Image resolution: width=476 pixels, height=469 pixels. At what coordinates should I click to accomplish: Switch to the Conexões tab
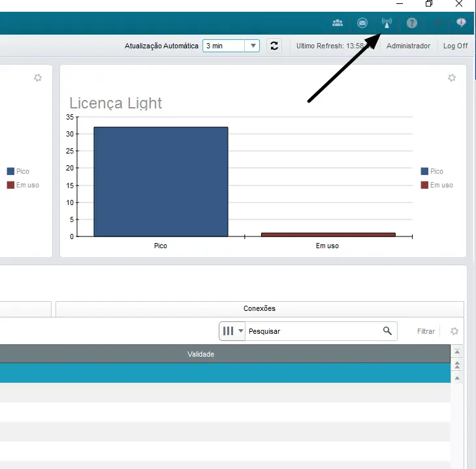point(259,308)
